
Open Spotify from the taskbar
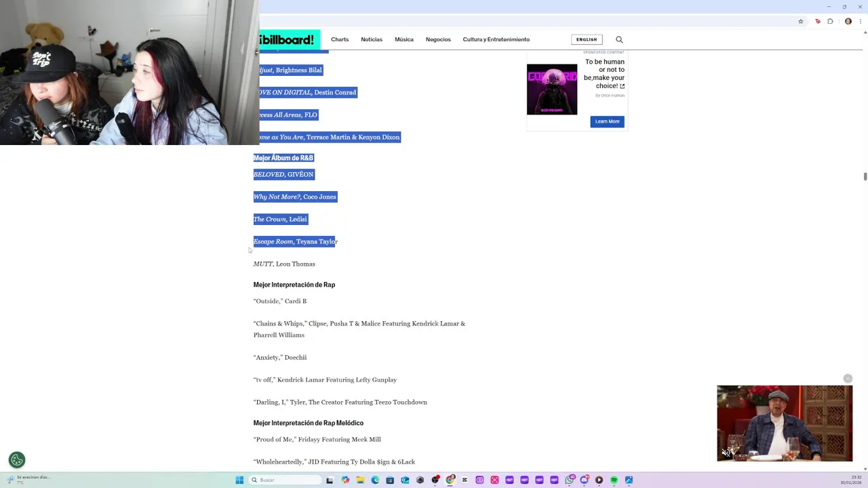tap(614, 480)
